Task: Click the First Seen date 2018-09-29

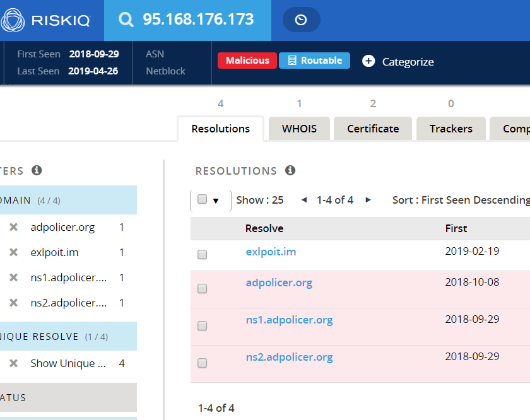Action: [94, 54]
